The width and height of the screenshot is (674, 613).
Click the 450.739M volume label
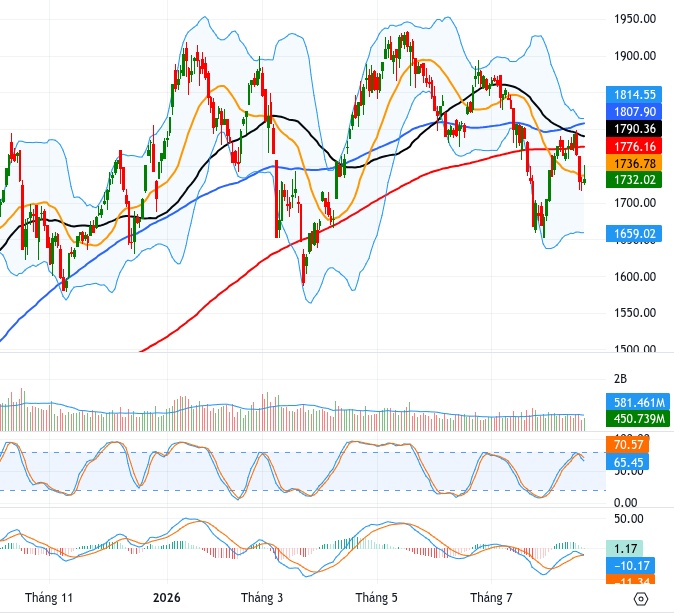638,418
